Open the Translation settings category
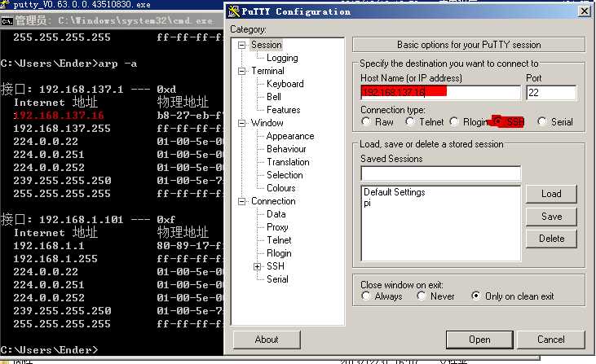 coord(288,162)
